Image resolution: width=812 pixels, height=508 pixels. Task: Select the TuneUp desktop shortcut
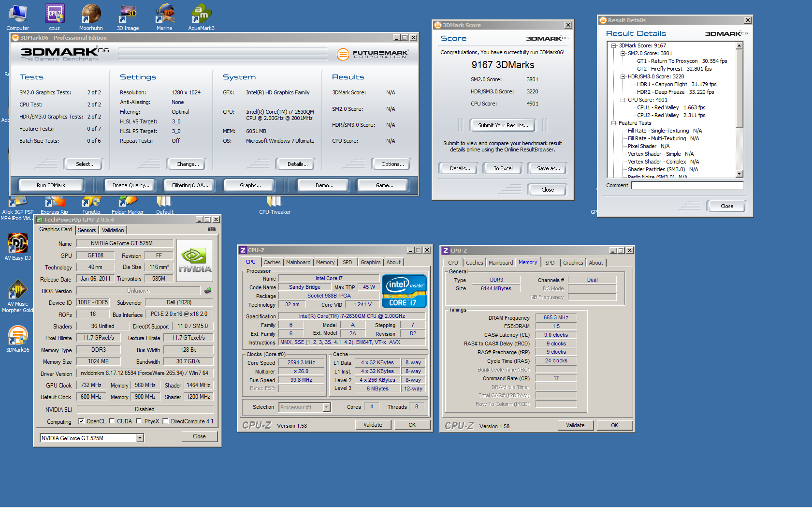[91, 205]
